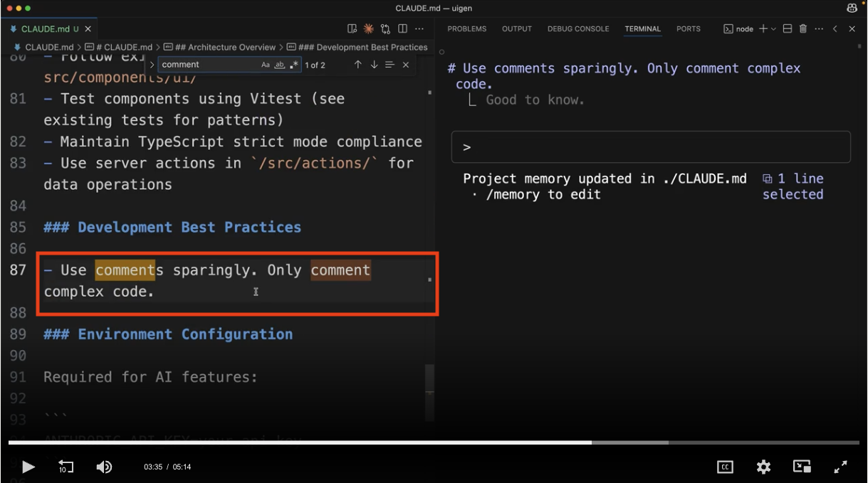Select the TERMINAL panel tab
The height and width of the screenshot is (483, 868).
tap(643, 29)
